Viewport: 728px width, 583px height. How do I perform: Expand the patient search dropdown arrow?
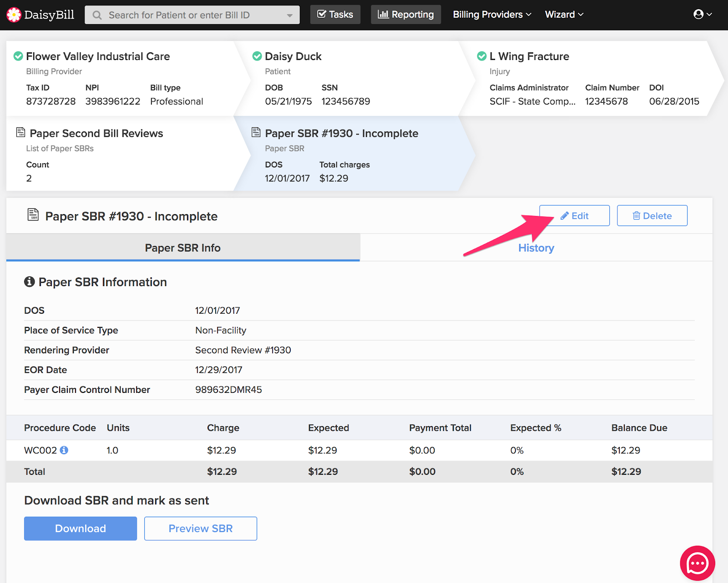(x=289, y=15)
